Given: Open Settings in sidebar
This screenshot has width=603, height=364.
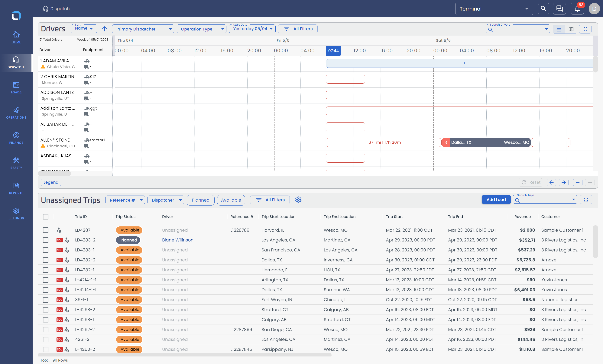Looking at the screenshot, I should click(16, 214).
